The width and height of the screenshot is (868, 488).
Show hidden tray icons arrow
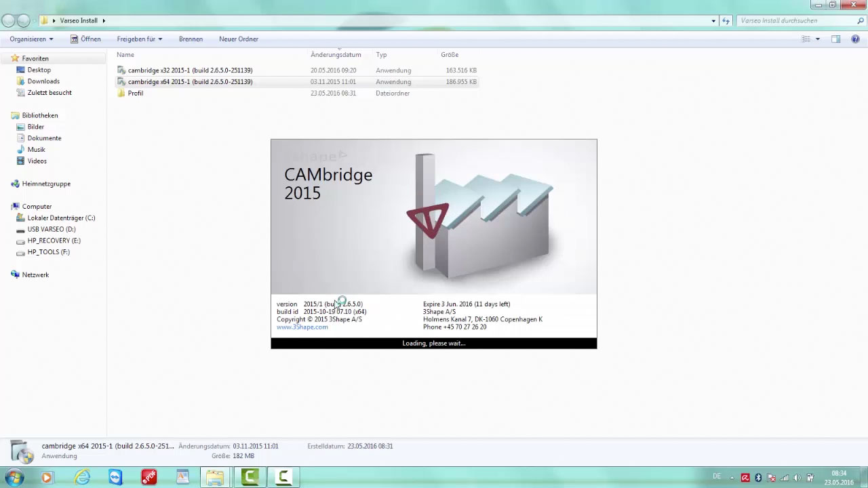click(x=732, y=478)
